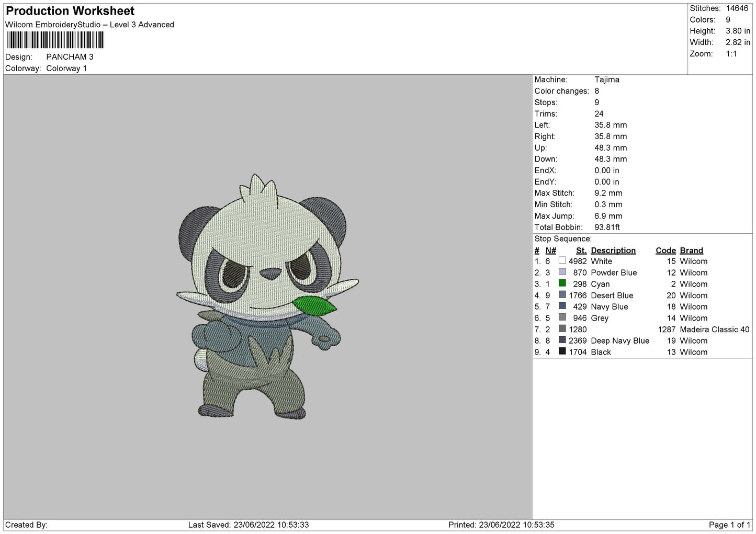The image size is (756, 534).
Task: Click the machine value 'Tajima'
Action: coord(607,79)
